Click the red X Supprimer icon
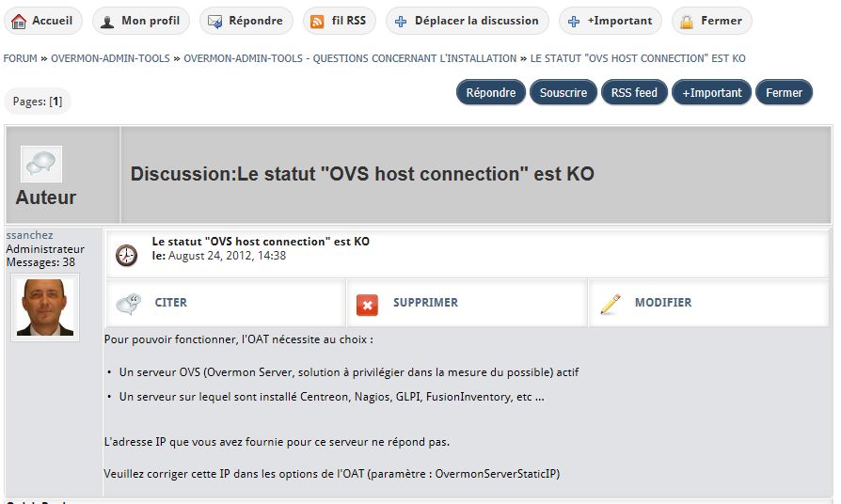Screen dimensions: 841x504 [367, 305]
